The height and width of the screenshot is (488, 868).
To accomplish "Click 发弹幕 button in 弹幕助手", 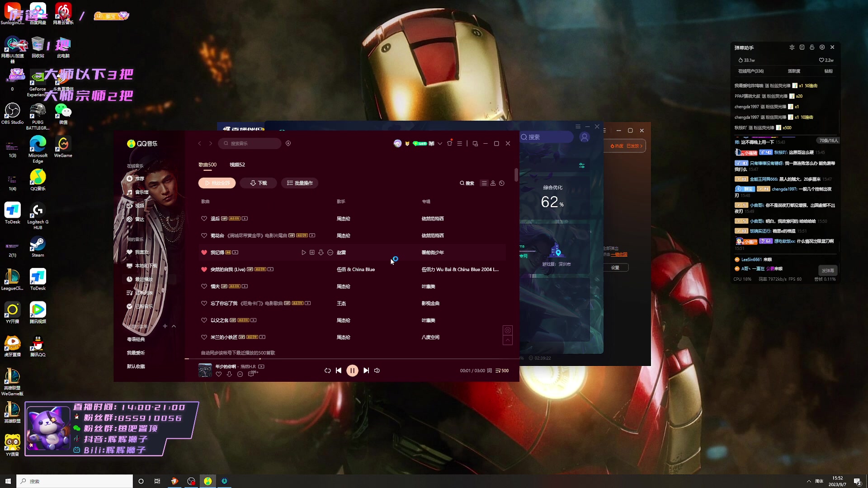I will 828,270.
